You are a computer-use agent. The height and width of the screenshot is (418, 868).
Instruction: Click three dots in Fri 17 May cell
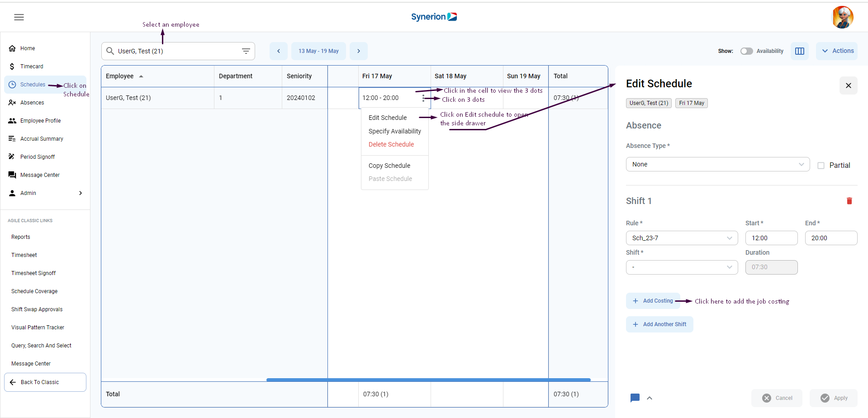[x=423, y=98]
